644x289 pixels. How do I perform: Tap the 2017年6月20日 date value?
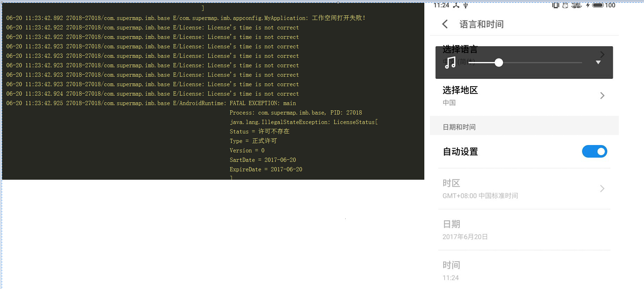[x=465, y=237]
